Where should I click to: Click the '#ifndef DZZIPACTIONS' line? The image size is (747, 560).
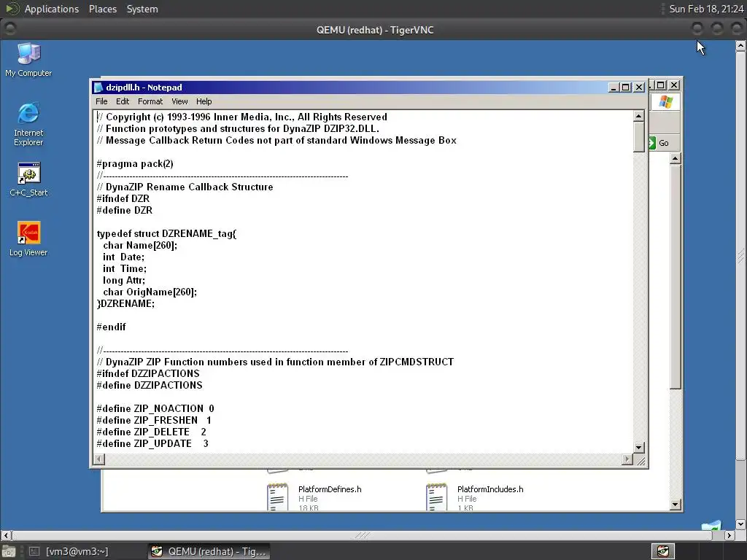pos(147,374)
